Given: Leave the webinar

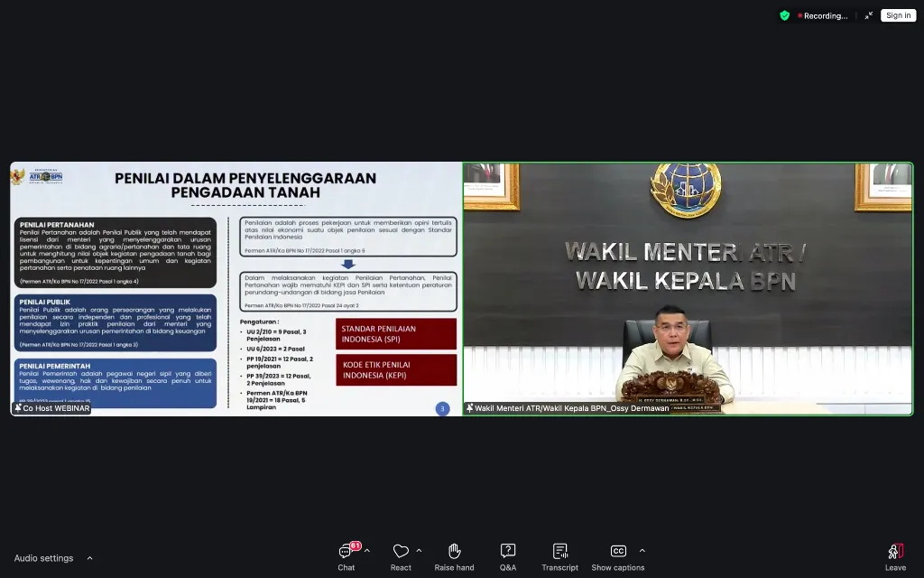Looking at the screenshot, I should pos(895,552).
